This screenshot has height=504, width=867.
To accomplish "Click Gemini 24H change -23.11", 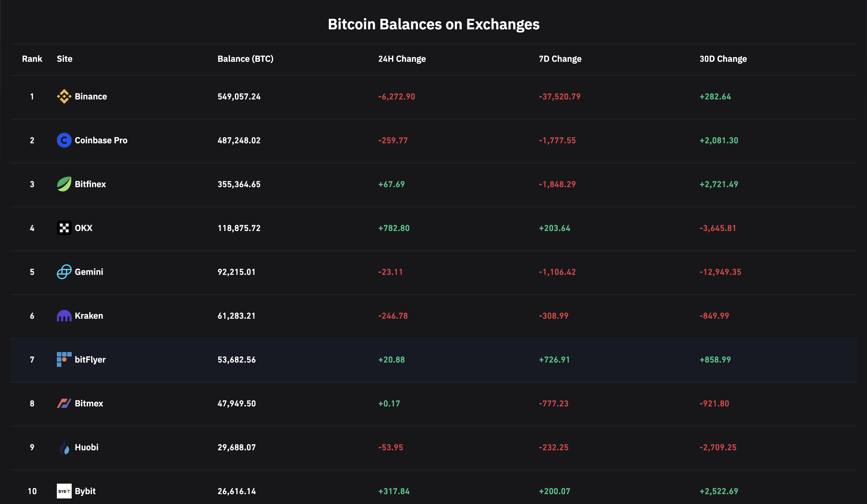I will [x=390, y=272].
